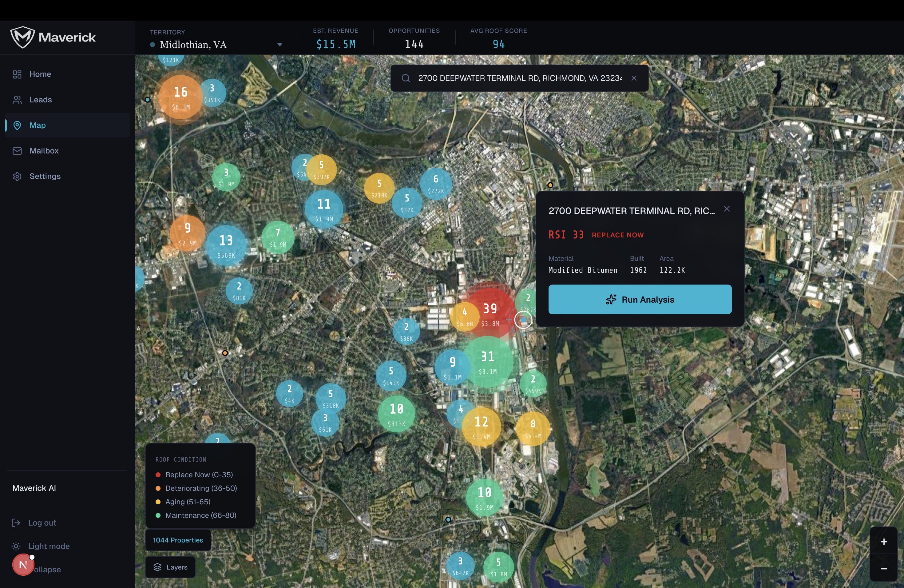Image resolution: width=904 pixels, height=588 pixels.
Task: Open the Layers button
Action: coord(170,567)
